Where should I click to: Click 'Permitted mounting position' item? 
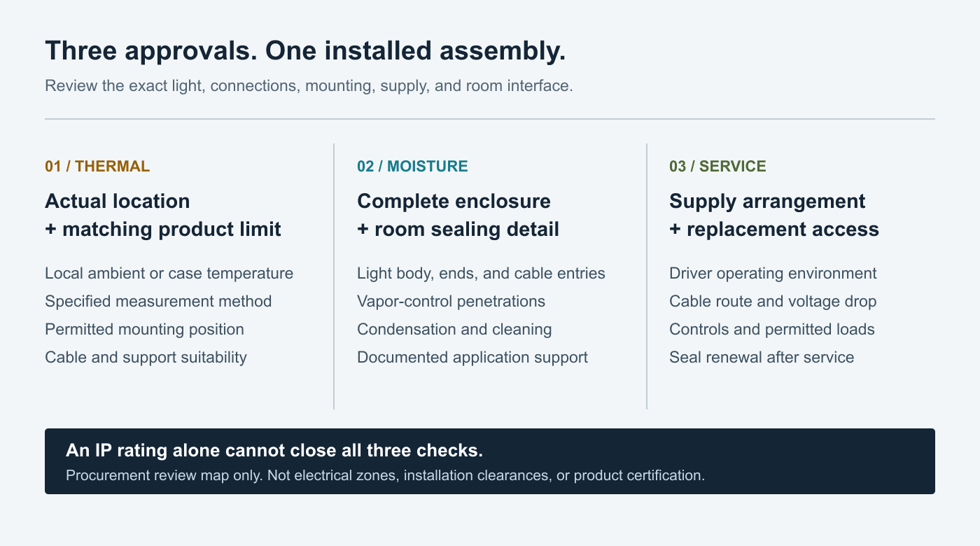click(x=144, y=330)
